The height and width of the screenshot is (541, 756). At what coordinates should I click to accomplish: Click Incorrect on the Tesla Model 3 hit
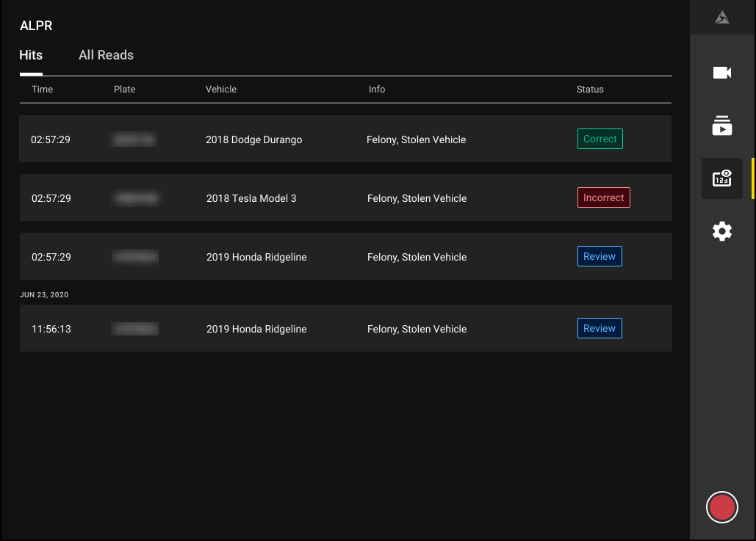tap(603, 197)
